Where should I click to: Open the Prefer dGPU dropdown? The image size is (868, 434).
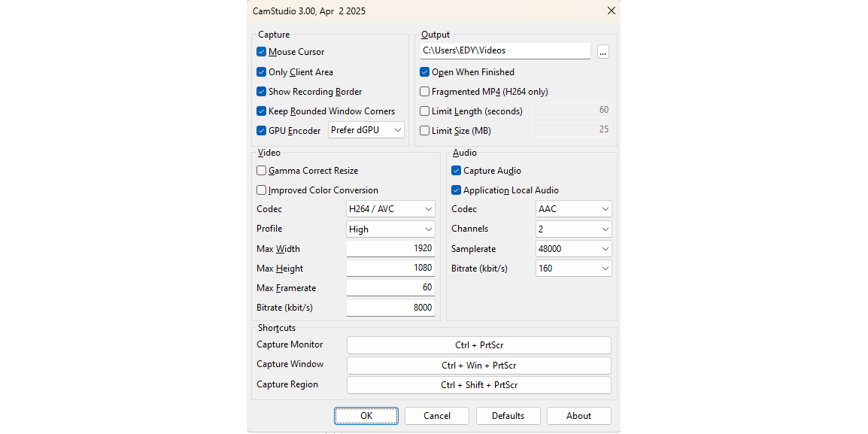pos(366,130)
